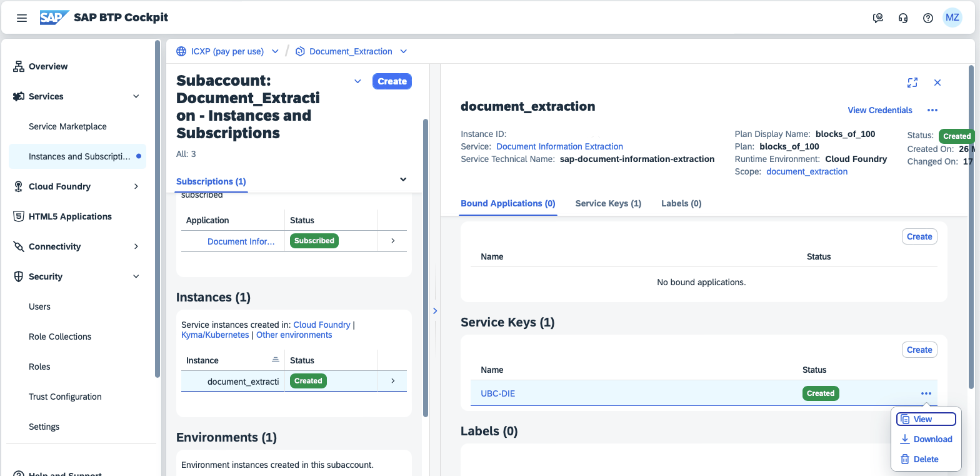Collapse the Security sidebar section
This screenshot has height=476, width=980.
pos(136,276)
